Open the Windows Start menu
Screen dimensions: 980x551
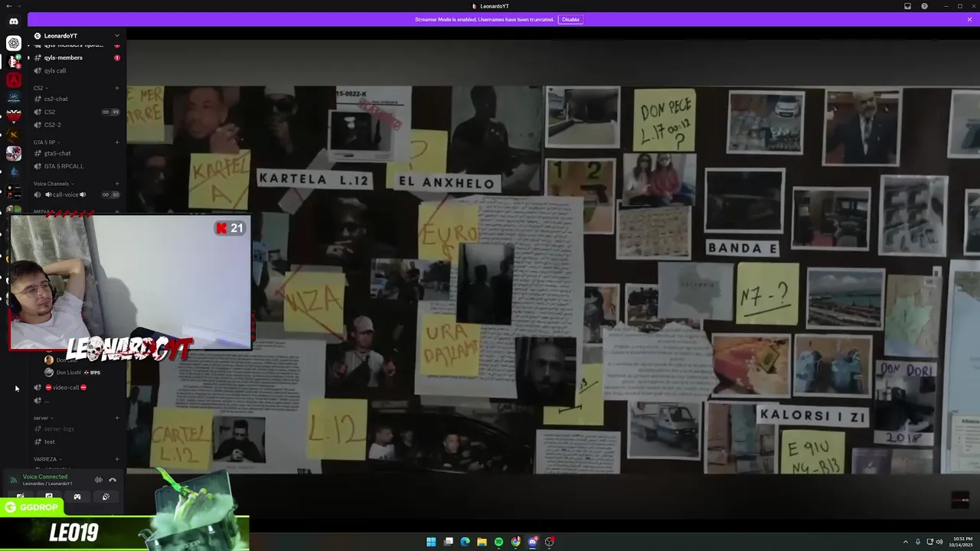[431, 542]
